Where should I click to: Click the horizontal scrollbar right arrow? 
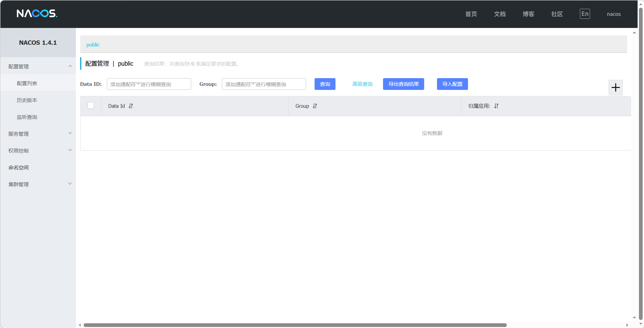tap(627, 325)
